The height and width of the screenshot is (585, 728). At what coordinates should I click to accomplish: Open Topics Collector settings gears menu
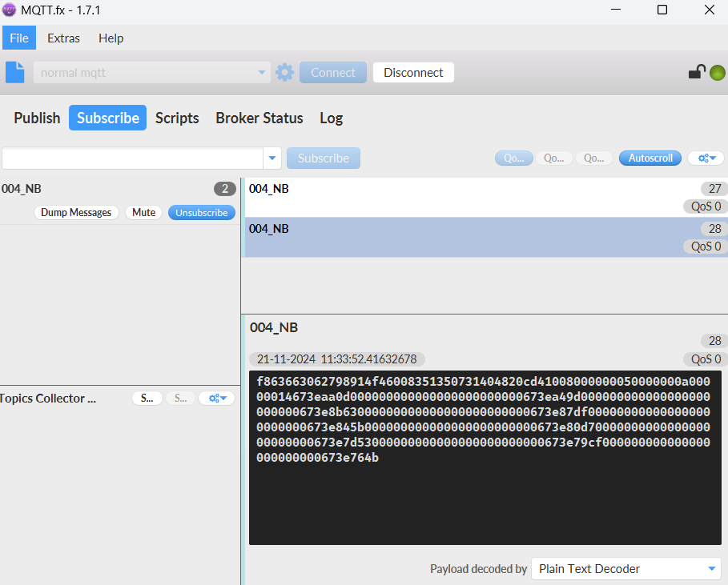pos(217,398)
